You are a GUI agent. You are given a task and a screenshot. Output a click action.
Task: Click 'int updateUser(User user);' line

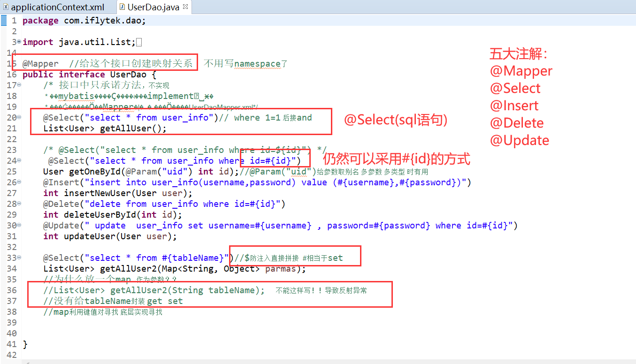110,236
